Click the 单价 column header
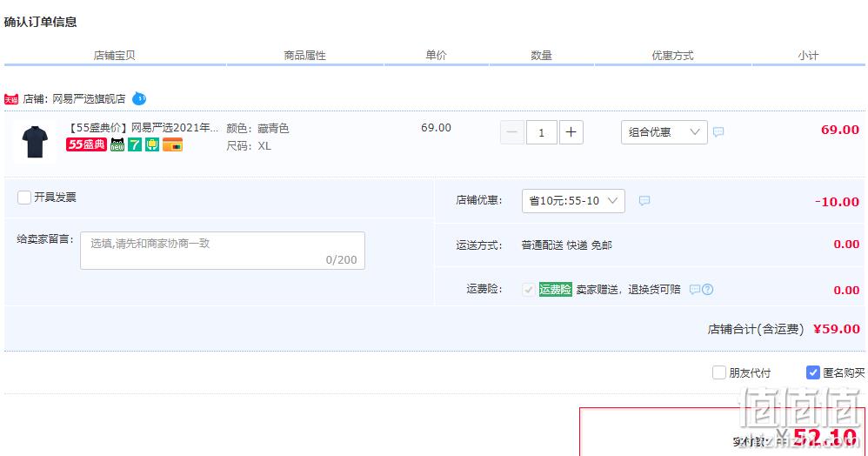The height and width of the screenshot is (456, 868). click(x=437, y=56)
